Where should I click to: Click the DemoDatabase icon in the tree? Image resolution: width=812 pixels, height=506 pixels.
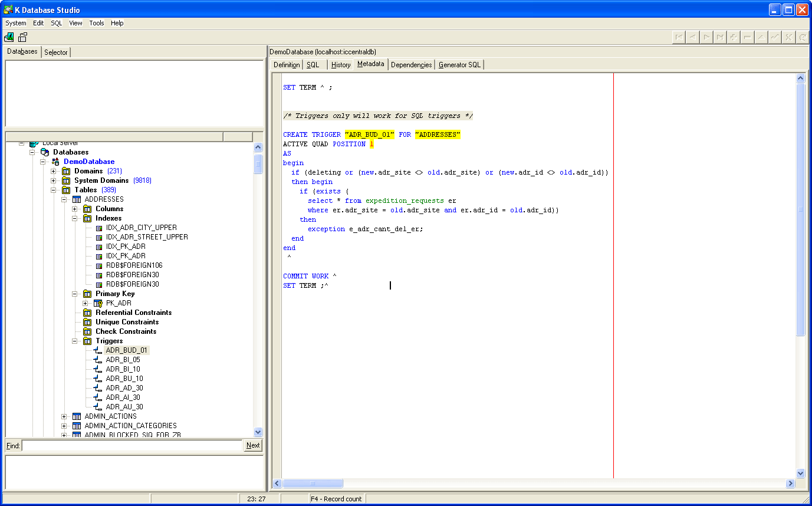pyautogui.click(x=55, y=162)
